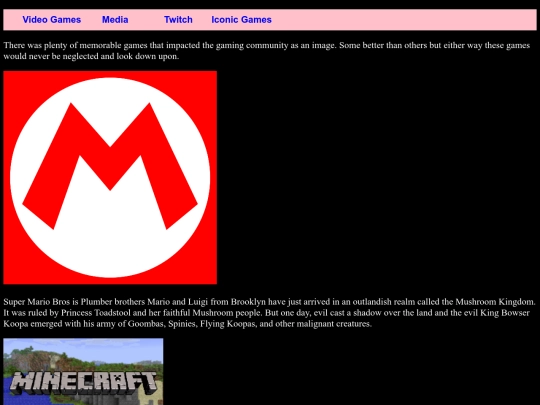Click the text 'Super Mario Bros is Plumber brothers'

pos(75,302)
